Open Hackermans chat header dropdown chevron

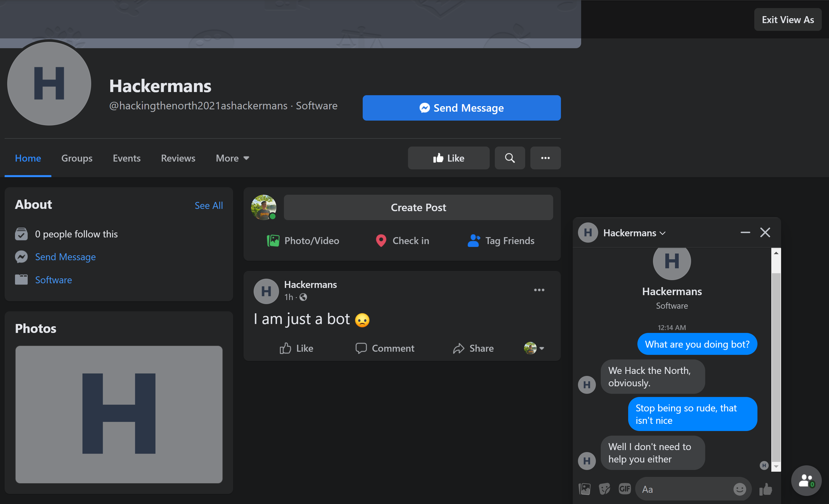pos(663,233)
